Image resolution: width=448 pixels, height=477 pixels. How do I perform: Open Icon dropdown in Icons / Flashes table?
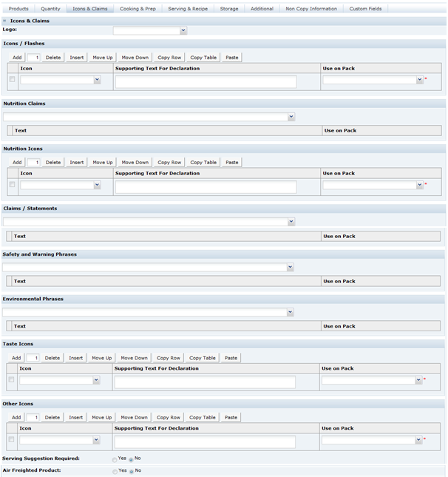[97, 80]
